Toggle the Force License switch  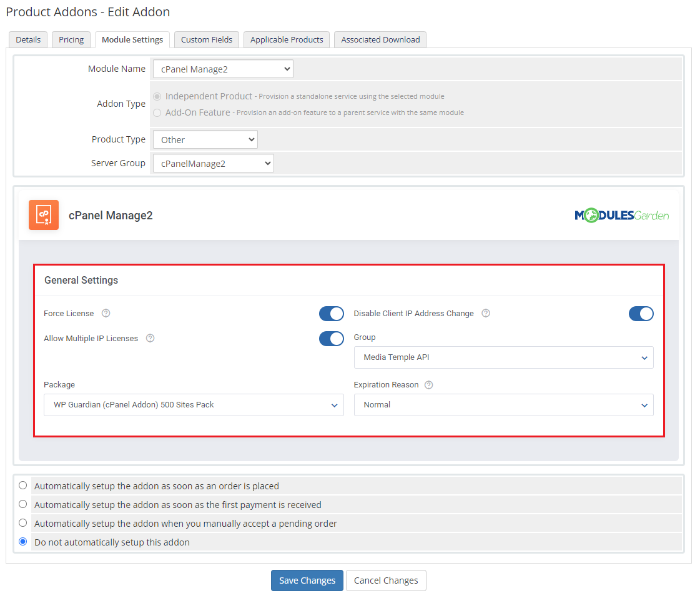click(331, 314)
